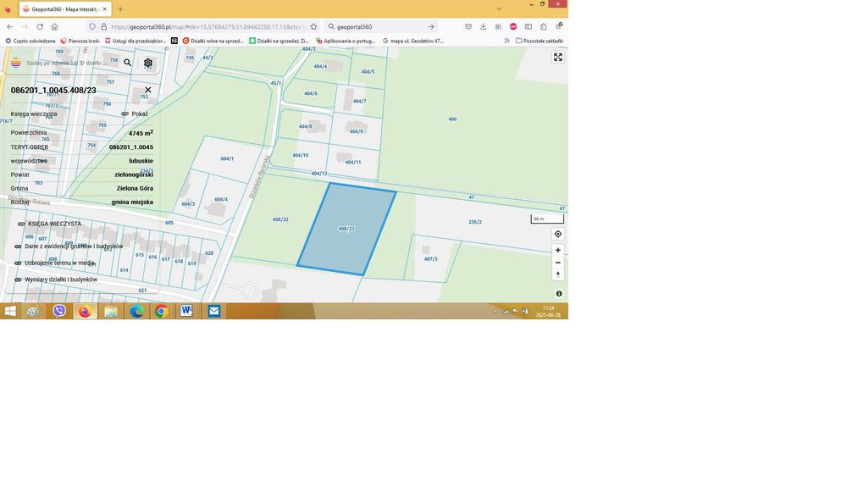This screenshot has height=504, width=847.
Task: Open Microsoft Edge from the taskbar
Action: pyautogui.click(x=136, y=311)
